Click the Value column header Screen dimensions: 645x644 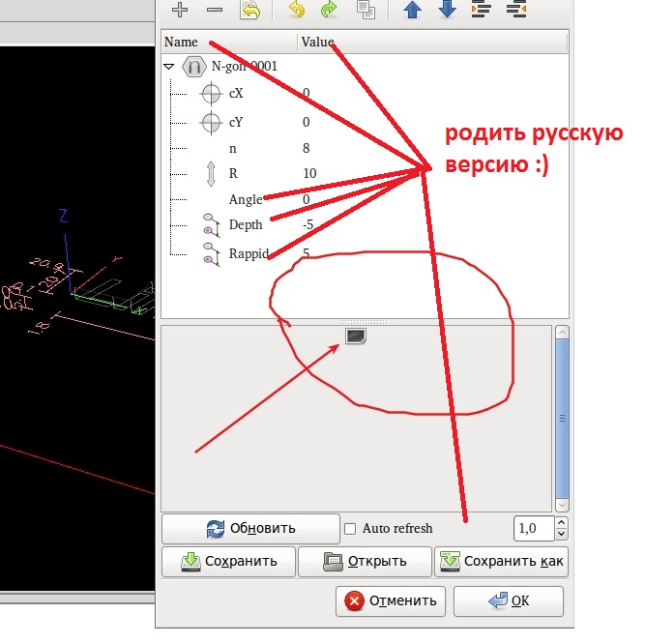(x=432, y=42)
